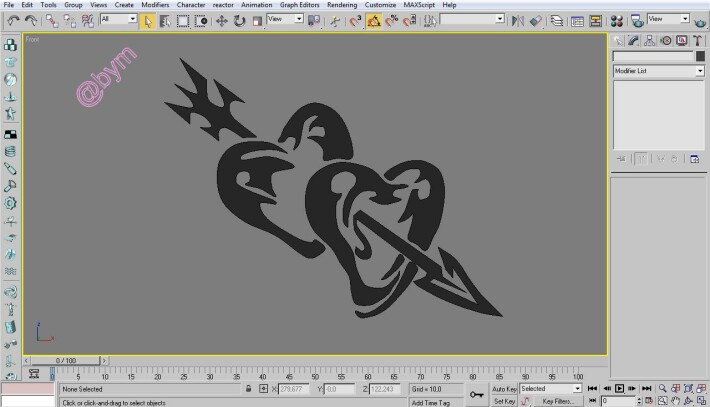Click the Undo arrow icon
This screenshot has width=710, height=407.
(13, 21)
